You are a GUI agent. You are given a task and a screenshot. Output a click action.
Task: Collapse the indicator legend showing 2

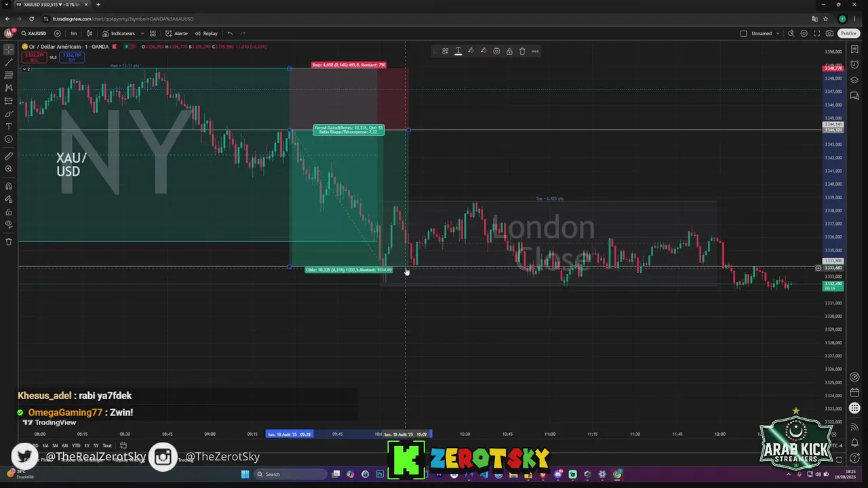[x=26, y=69]
